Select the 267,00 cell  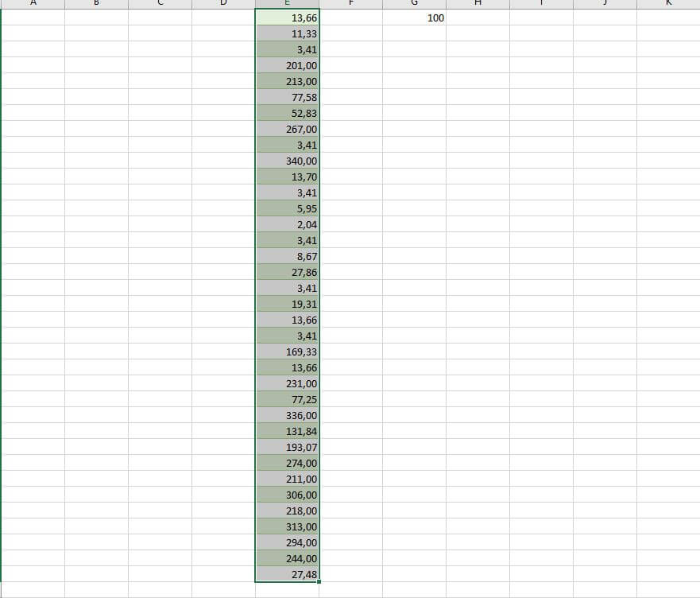pyautogui.click(x=287, y=129)
